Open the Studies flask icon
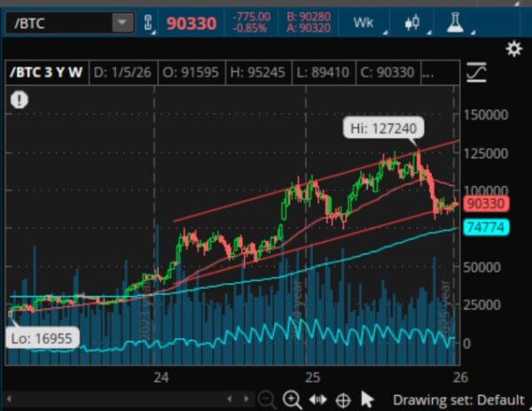 point(454,22)
